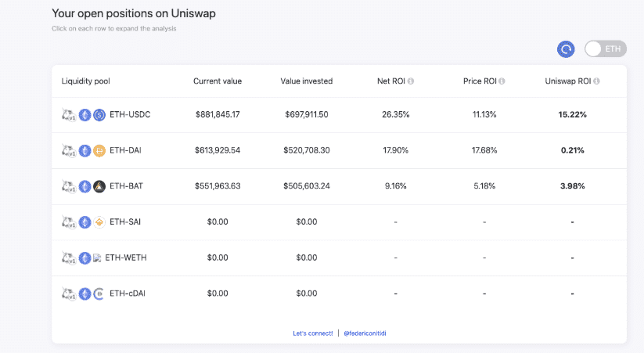Click the Uniswap ROI column header
The image size is (644, 353).
click(567, 81)
